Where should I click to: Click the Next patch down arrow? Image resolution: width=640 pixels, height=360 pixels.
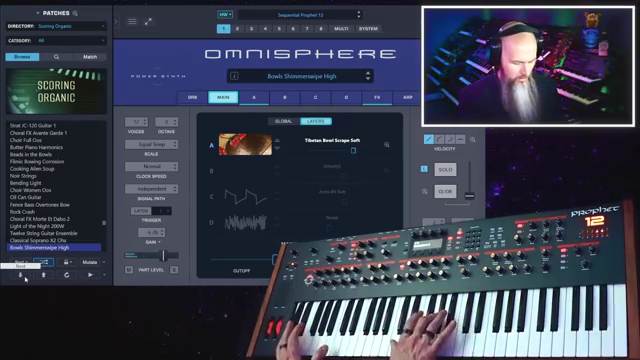(x=20, y=275)
